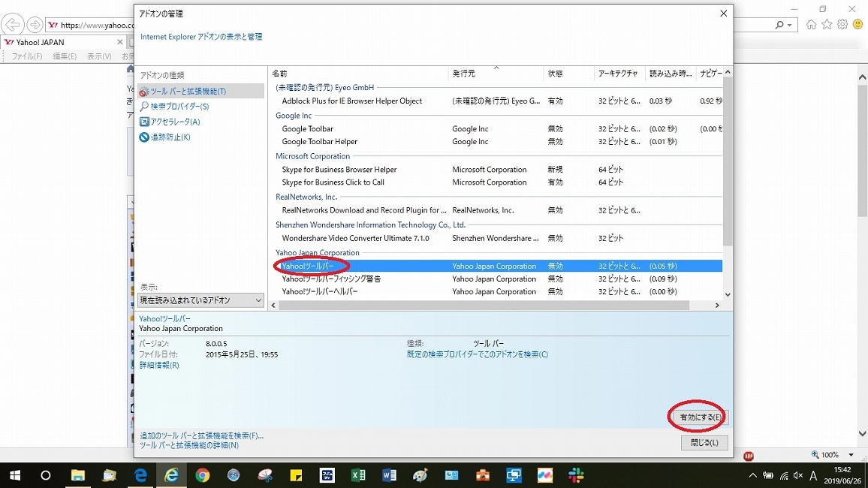The image size is (868, 488).
Task: Click add-on list scroll down arrow
Action: [x=728, y=295]
